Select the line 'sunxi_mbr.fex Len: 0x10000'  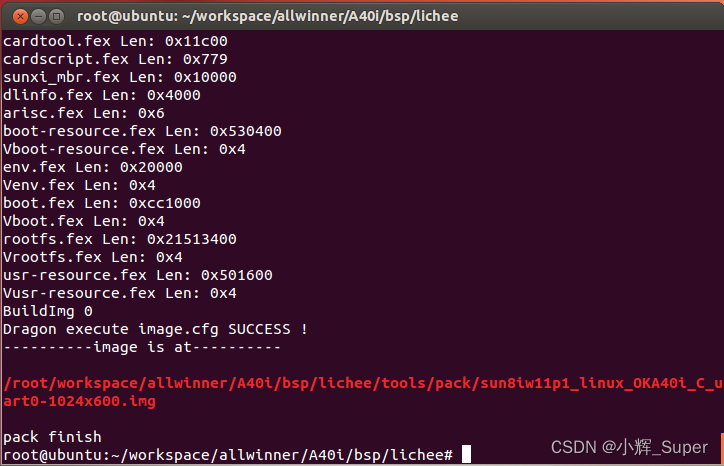click(120, 77)
